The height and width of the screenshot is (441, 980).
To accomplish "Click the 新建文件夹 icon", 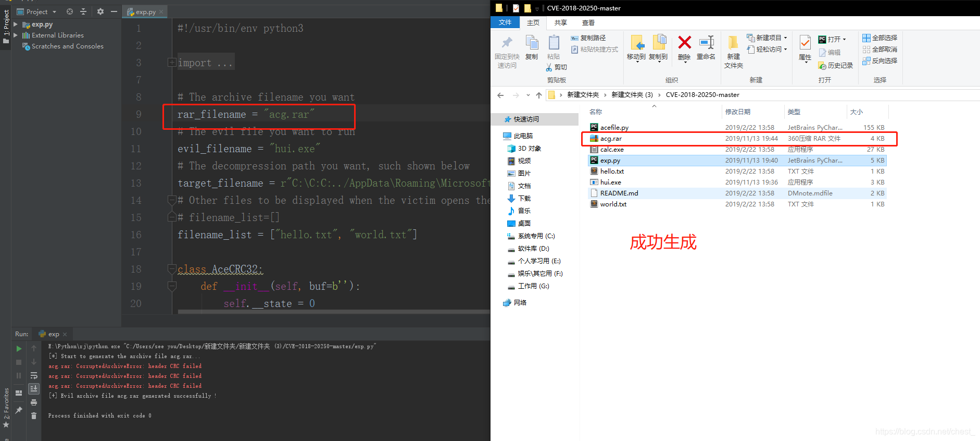I will click(733, 42).
